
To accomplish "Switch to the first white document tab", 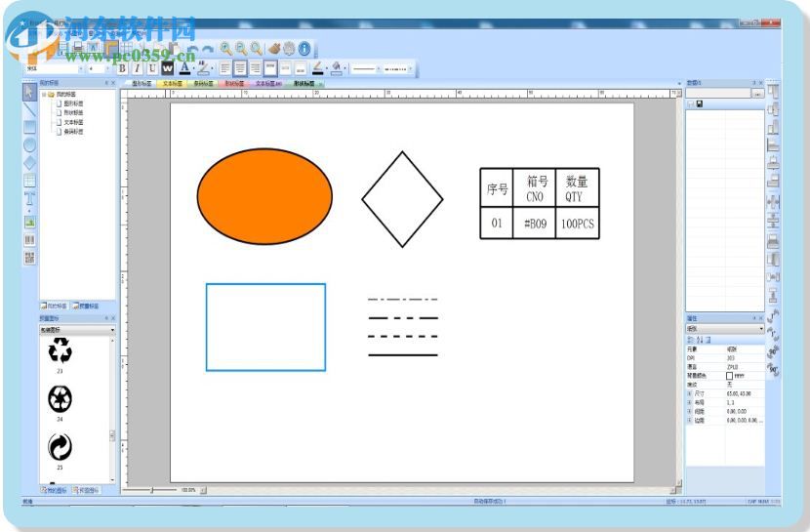I will click(x=142, y=83).
